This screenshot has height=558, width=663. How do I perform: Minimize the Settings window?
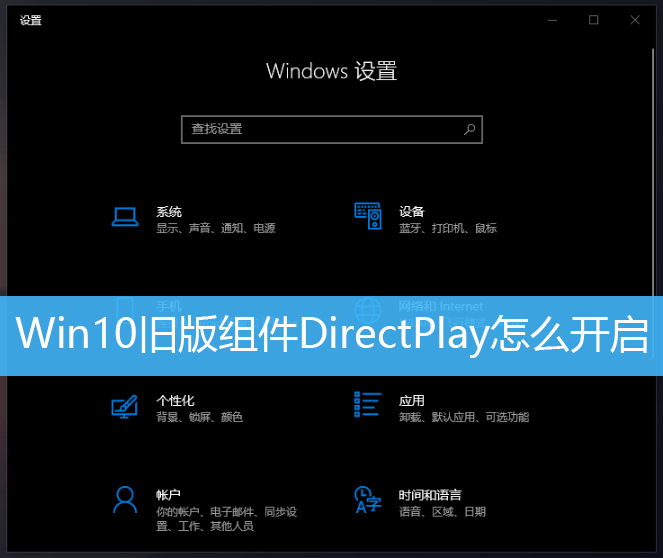(x=552, y=20)
